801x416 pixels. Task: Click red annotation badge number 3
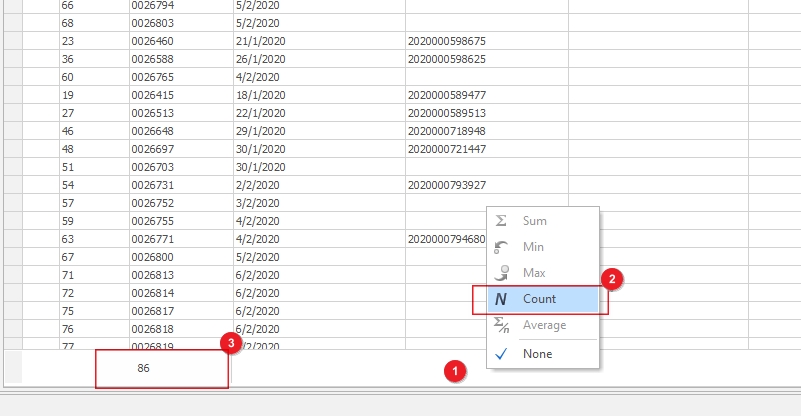[232, 343]
